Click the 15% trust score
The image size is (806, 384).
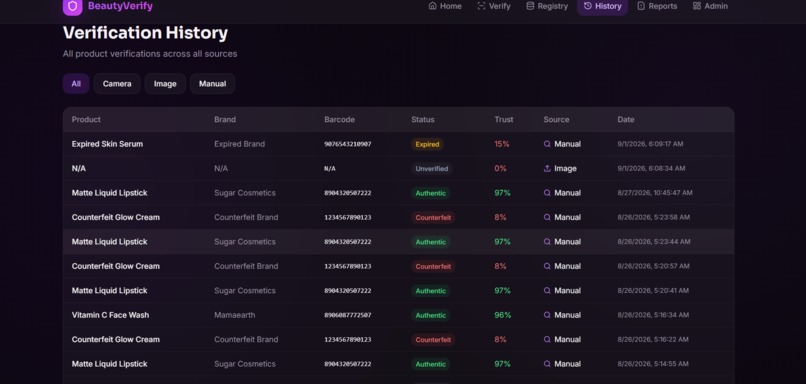point(502,144)
